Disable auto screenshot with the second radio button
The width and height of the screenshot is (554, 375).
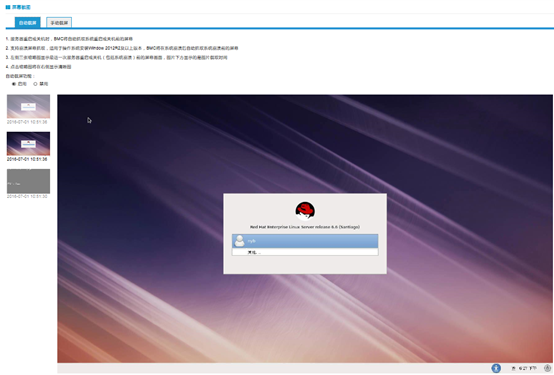tap(35, 84)
